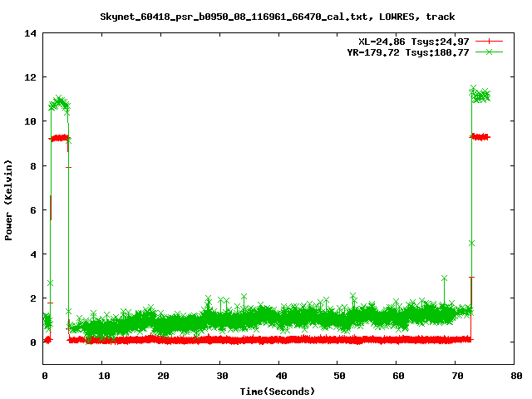Click the Time(Seconds) x-axis label
Viewport: 532px width, 399px height.
[x=277, y=392]
